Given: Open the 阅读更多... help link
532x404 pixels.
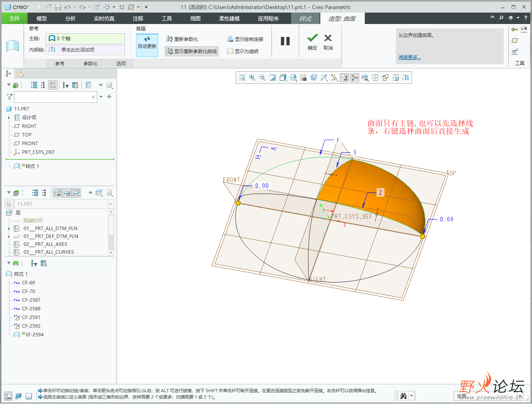Looking at the screenshot, I should pyautogui.click(x=410, y=57).
